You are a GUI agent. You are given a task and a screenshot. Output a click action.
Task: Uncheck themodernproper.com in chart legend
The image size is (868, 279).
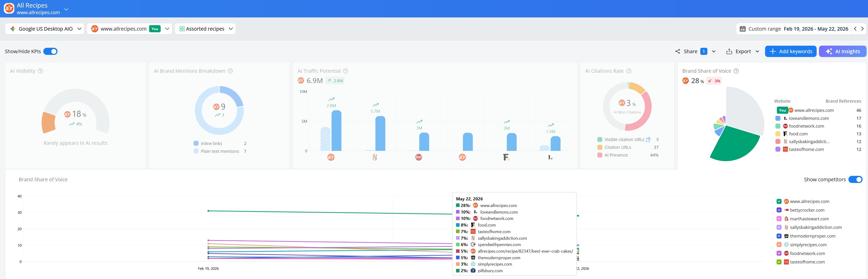tap(779, 236)
